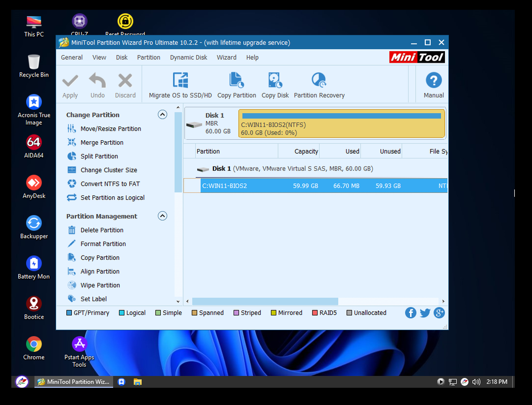Choose Set Partition as Logical
This screenshot has height=405, width=532.
click(106, 198)
